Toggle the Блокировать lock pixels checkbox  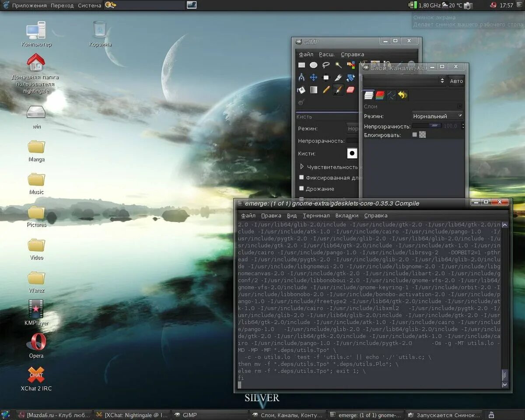click(x=415, y=135)
